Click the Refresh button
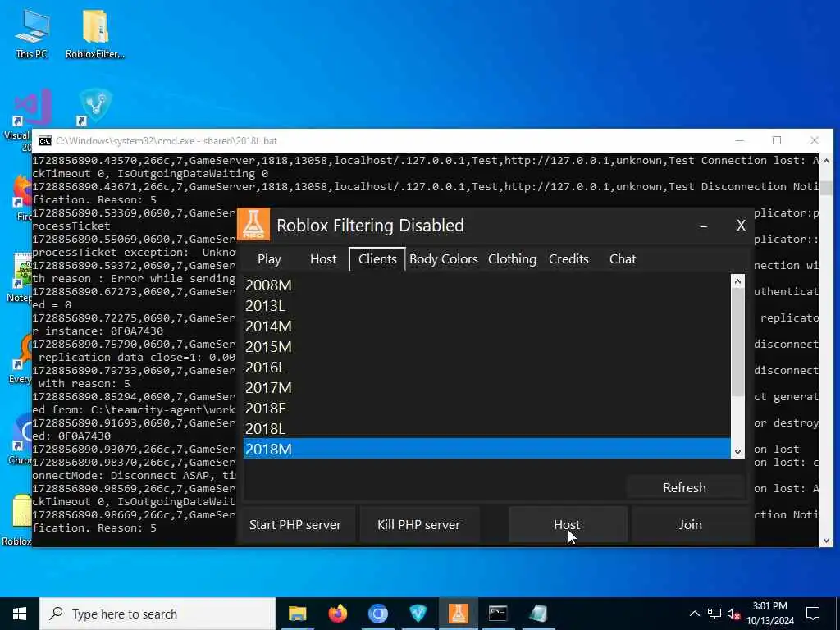 685,487
